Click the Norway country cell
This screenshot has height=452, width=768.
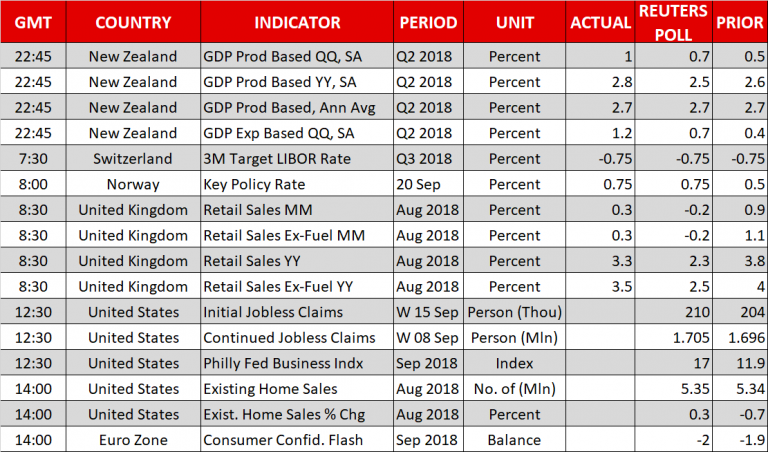[133, 184]
